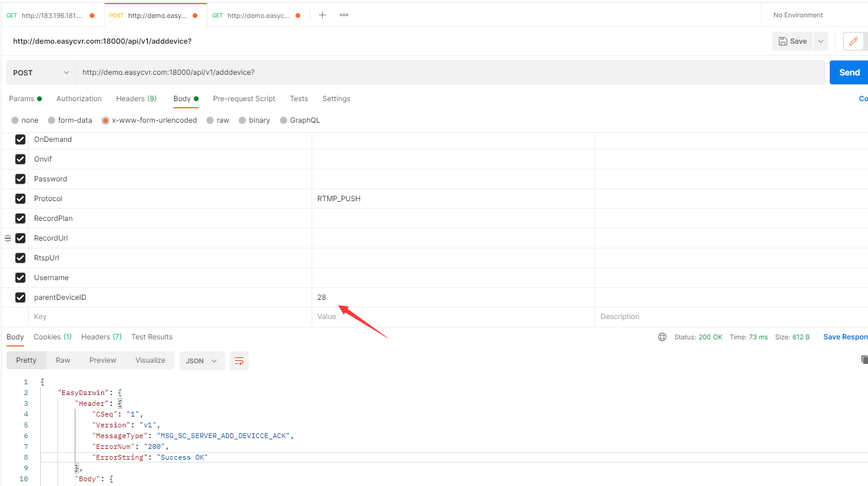Viewport: 868px width, 486px height.
Task: Click the floppy disk Save icon
Action: click(783, 41)
